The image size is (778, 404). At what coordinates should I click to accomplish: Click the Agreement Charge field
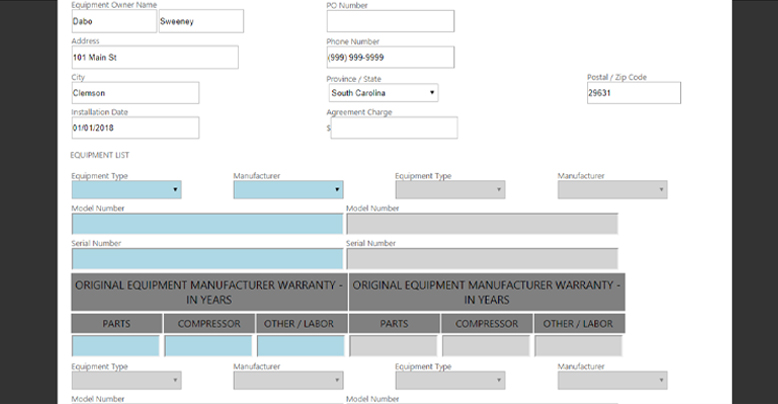point(394,128)
